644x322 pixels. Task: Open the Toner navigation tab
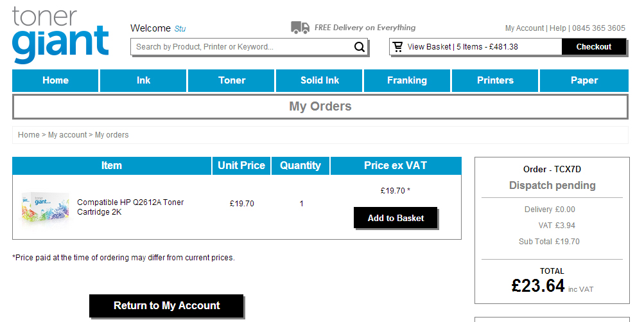[x=232, y=80]
